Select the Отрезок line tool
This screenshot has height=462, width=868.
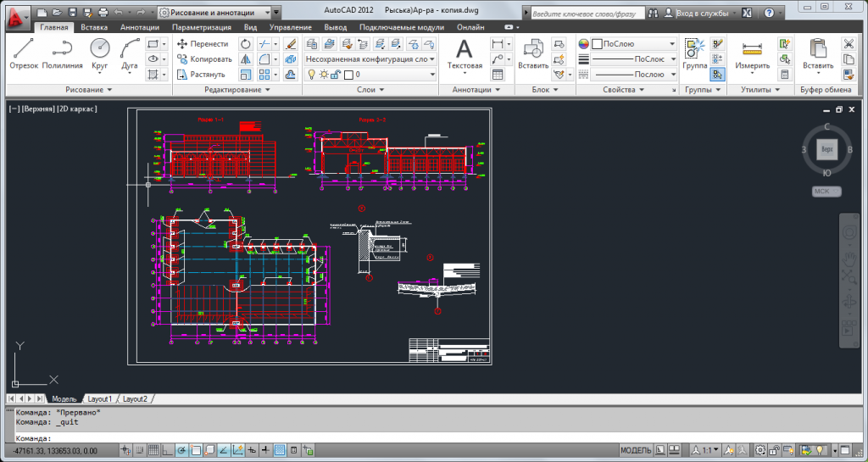click(x=24, y=54)
